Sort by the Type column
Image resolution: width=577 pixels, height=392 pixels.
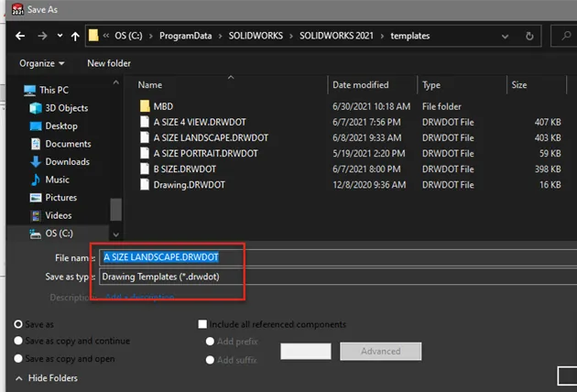click(x=430, y=85)
